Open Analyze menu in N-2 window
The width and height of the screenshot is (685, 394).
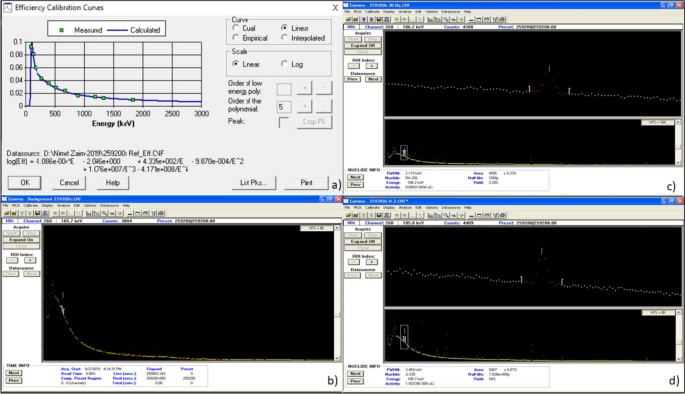[x=405, y=207]
